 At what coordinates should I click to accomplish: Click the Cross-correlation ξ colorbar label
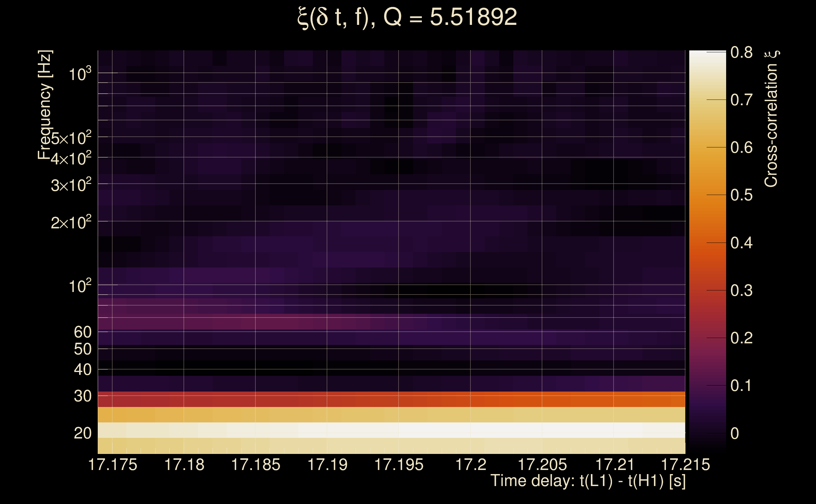[x=771, y=119]
